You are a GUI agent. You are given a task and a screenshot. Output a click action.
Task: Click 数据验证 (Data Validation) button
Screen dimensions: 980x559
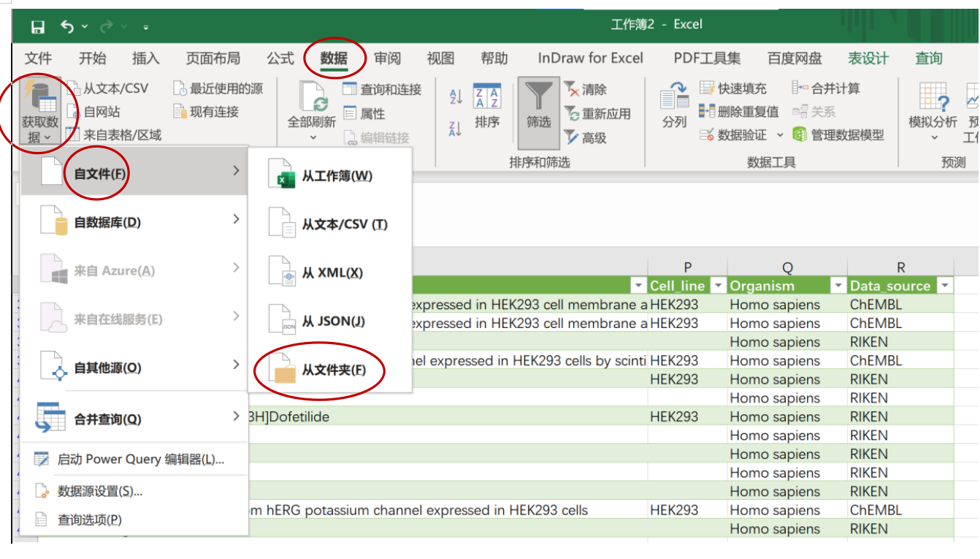(733, 135)
